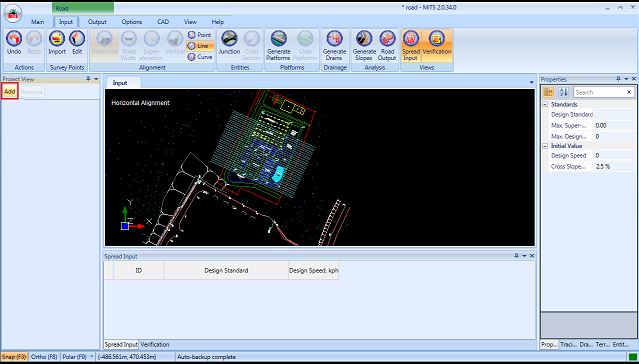Toggle the Verification view
The image size is (639, 364).
[437, 46]
